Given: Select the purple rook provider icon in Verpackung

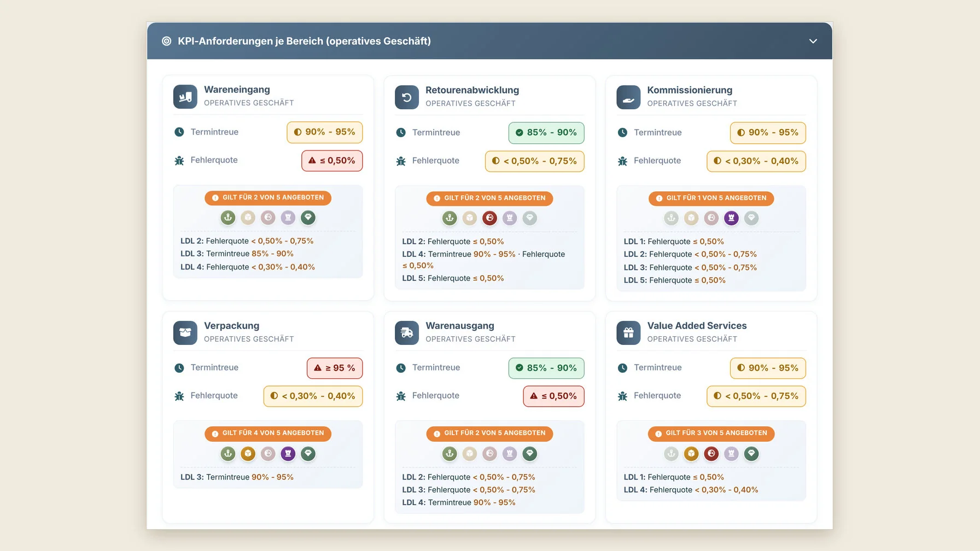Looking at the screenshot, I should 288,453.
